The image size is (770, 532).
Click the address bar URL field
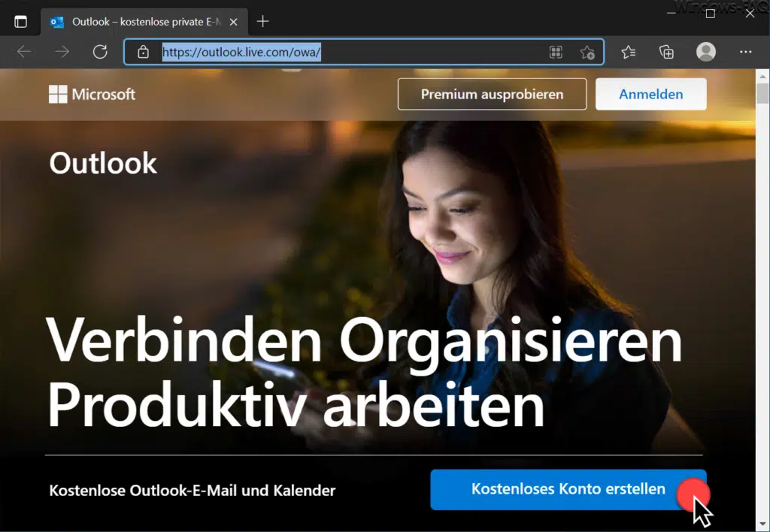click(338, 52)
